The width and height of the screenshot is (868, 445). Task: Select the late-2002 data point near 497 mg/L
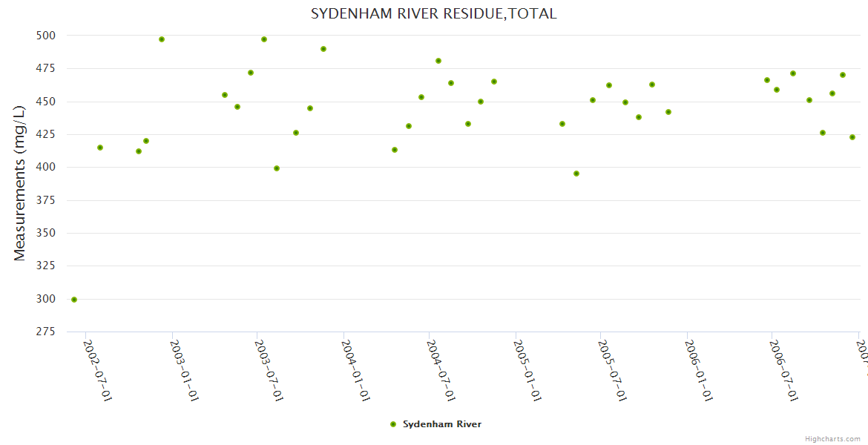[162, 39]
